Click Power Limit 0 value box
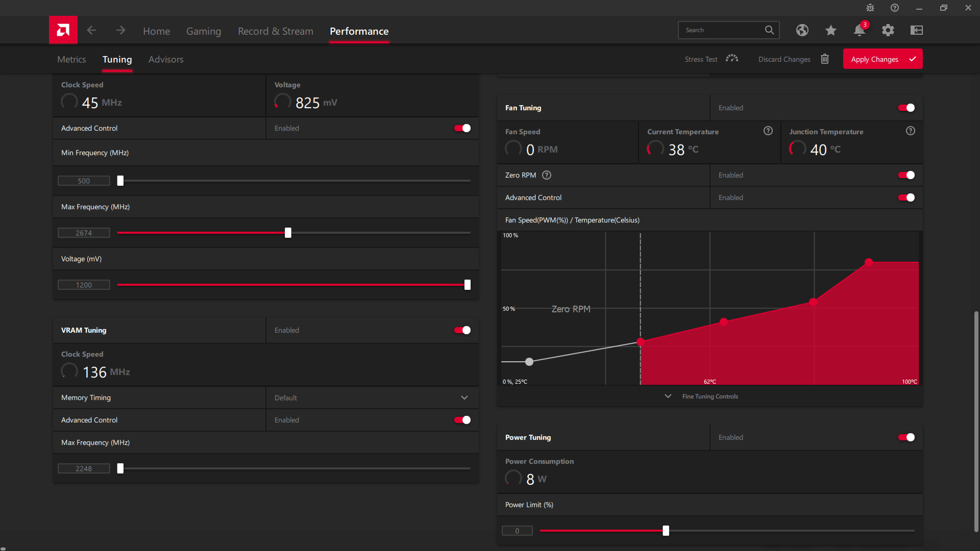The image size is (980, 551). [x=517, y=531]
